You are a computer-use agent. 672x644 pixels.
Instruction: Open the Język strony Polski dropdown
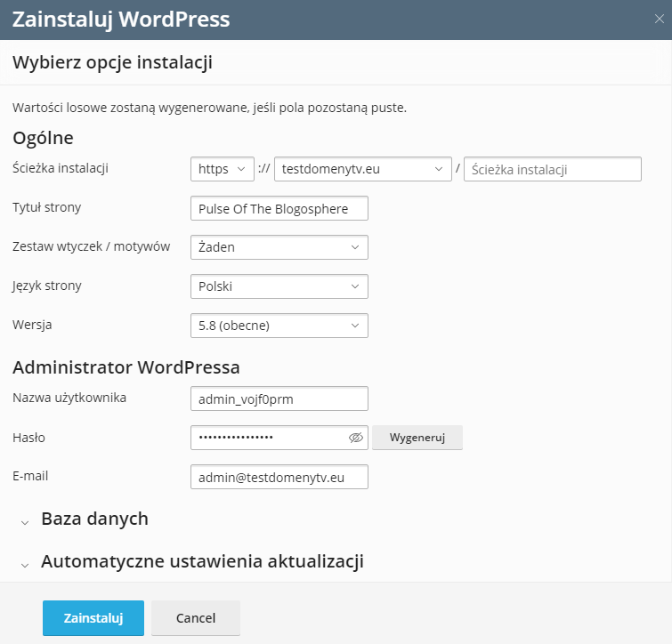tap(279, 286)
